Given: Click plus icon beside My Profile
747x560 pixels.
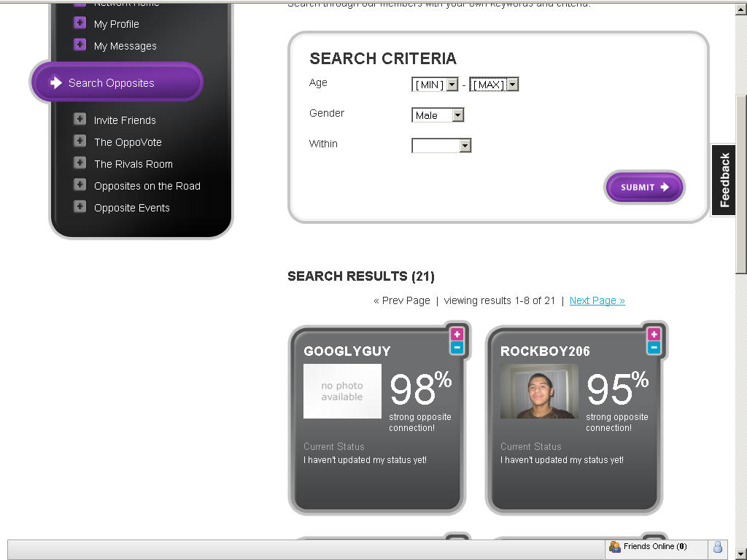Looking at the screenshot, I should pos(80,23).
